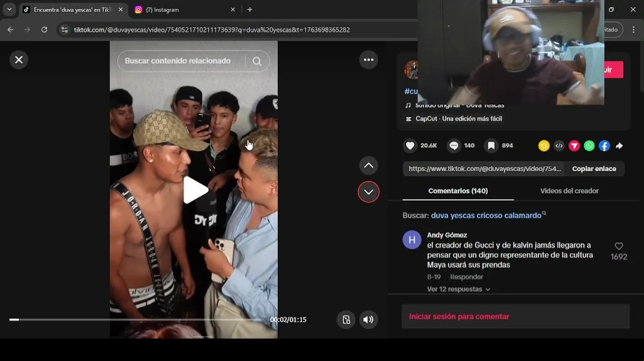Screen dimensions: 644x361
Task: Open the three-dot more options menu
Action: coord(369,60)
